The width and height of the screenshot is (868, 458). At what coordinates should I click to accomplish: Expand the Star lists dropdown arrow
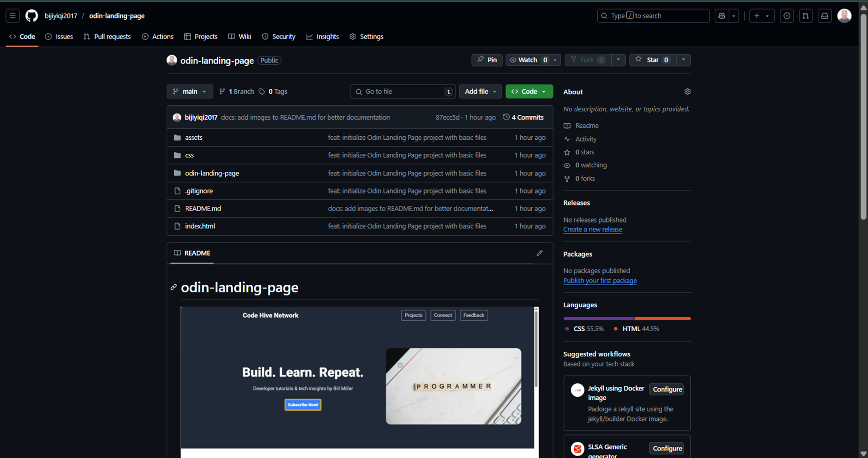(683, 60)
